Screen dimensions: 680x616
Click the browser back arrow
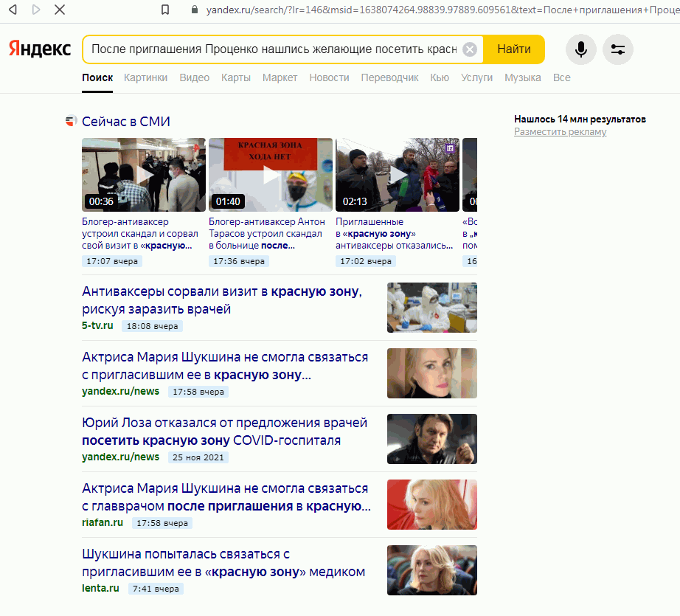click(13, 10)
